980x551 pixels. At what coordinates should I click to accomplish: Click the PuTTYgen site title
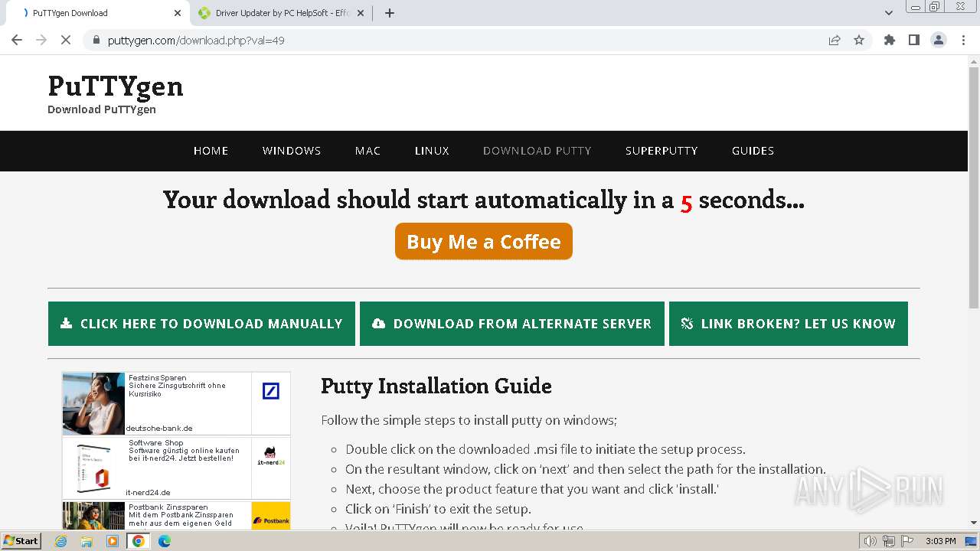(x=116, y=86)
